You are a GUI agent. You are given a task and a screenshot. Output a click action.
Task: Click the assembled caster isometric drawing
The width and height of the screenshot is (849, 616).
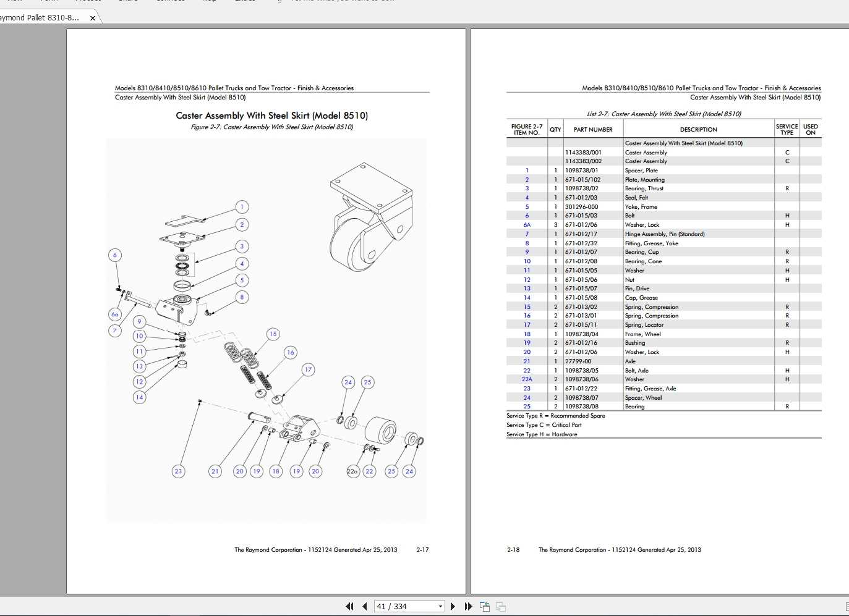coord(371,217)
